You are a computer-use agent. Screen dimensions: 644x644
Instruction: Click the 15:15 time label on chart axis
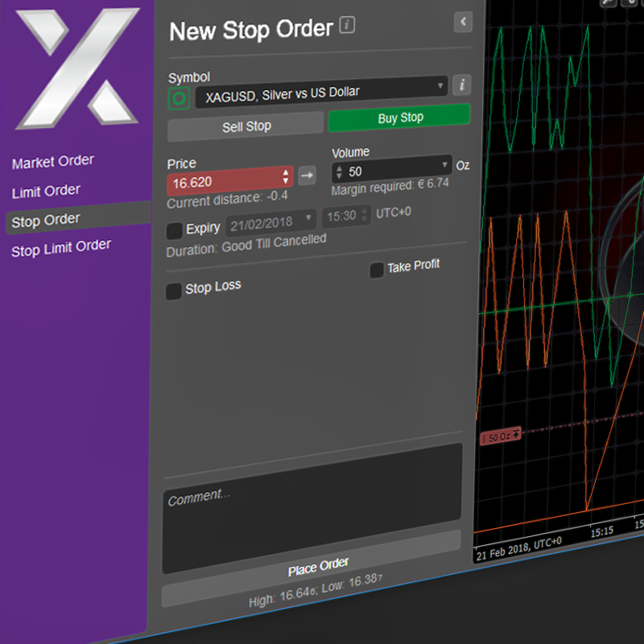pyautogui.click(x=601, y=532)
